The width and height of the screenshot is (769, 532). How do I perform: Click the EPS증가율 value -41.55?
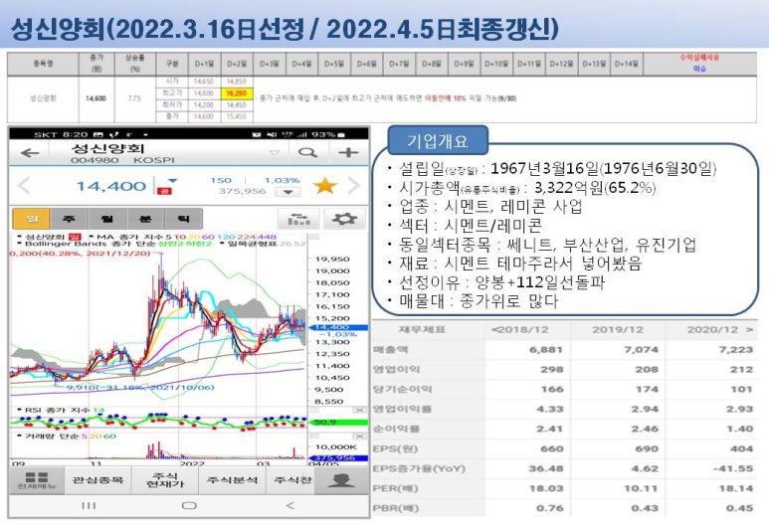click(x=733, y=468)
